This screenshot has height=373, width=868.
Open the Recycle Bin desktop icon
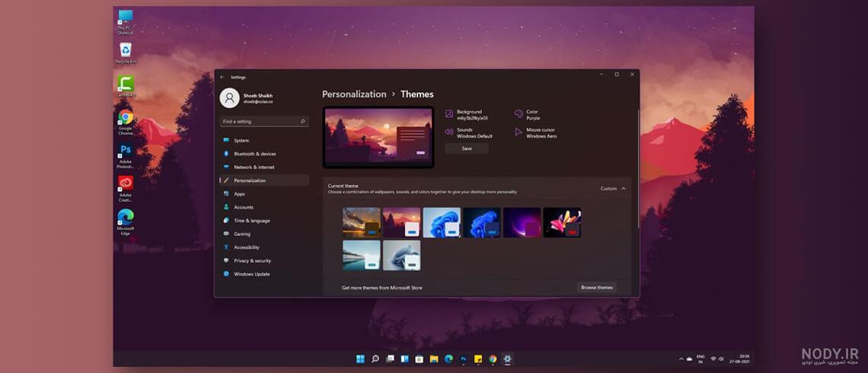126,53
